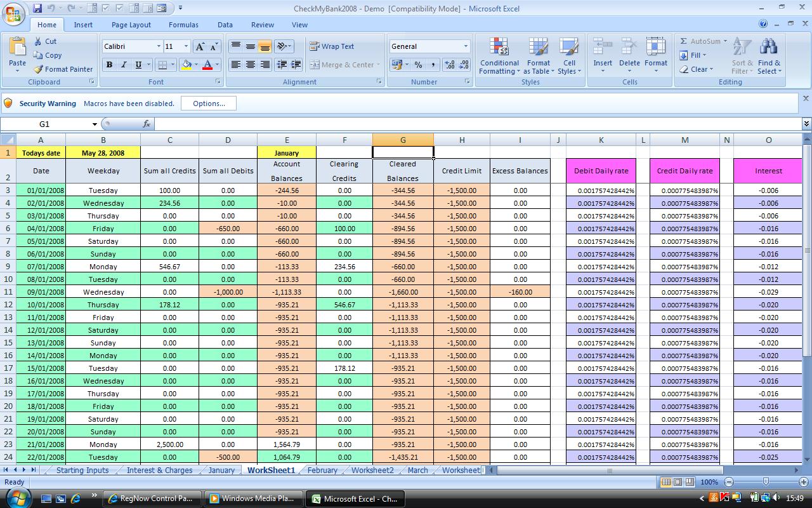Image resolution: width=812 pixels, height=508 pixels.
Task: Click Windows Media Player in the taskbar
Action: [253, 499]
